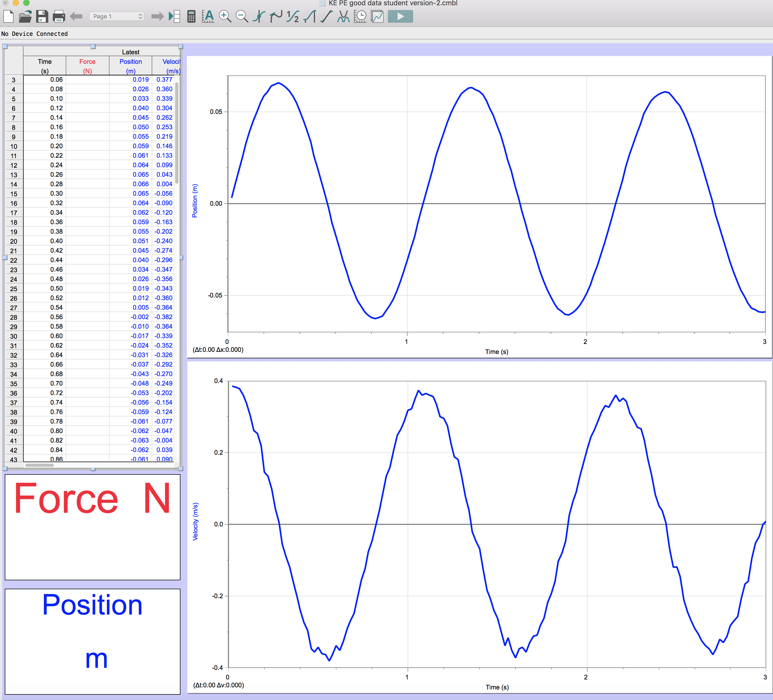
Task: Click the Velocity (m/s) y-axis label
Action: click(195, 521)
